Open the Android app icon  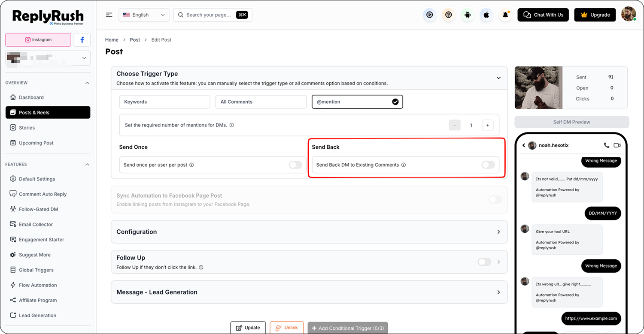[x=468, y=15]
